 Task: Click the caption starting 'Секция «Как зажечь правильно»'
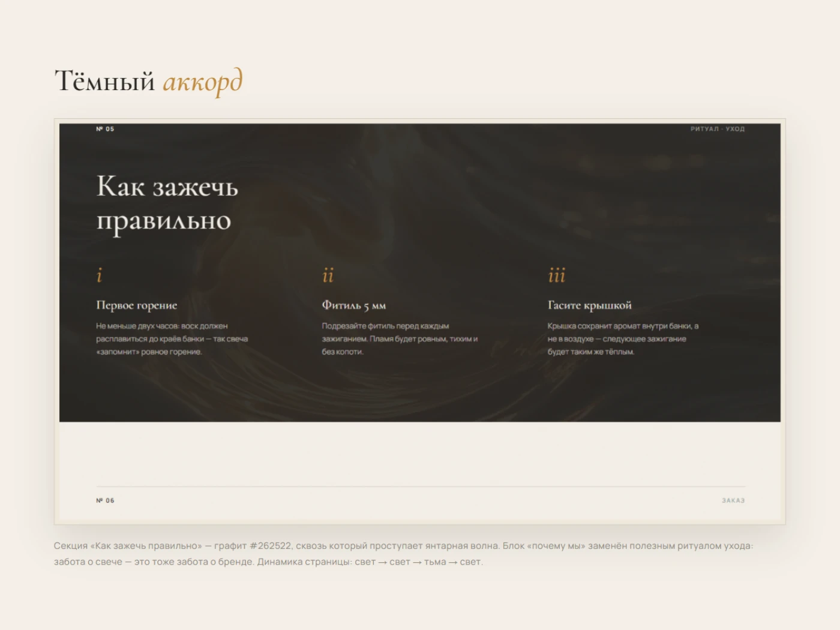pyautogui.click(x=403, y=554)
